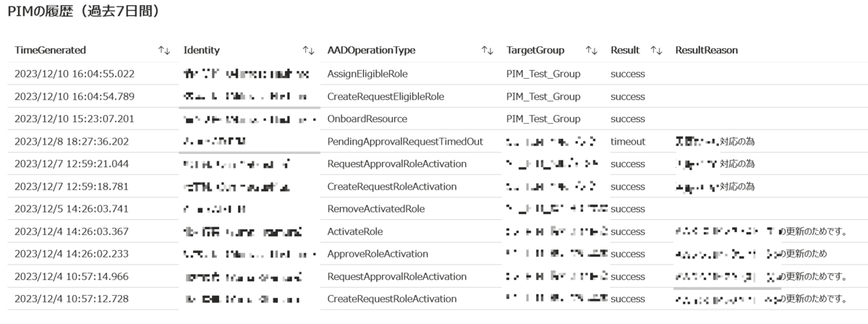Click the AADOperationType header label
The height and width of the screenshot is (324, 868).
(372, 50)
